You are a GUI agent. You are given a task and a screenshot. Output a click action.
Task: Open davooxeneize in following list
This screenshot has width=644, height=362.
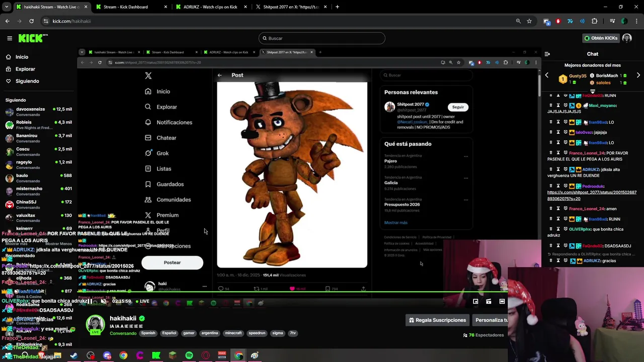[x=38, y=112]
